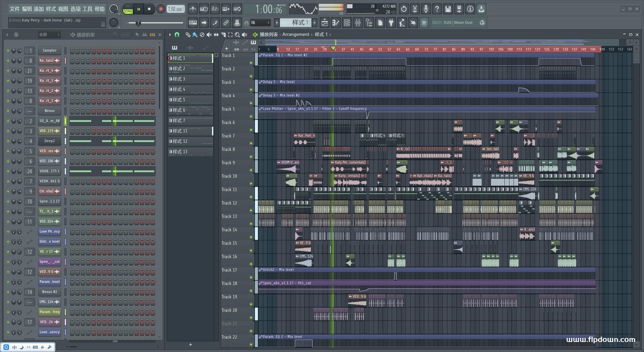Click the Nexus channel button
Image resolution: width=644 pixels, height=352 pixels.
click(49, 111)
